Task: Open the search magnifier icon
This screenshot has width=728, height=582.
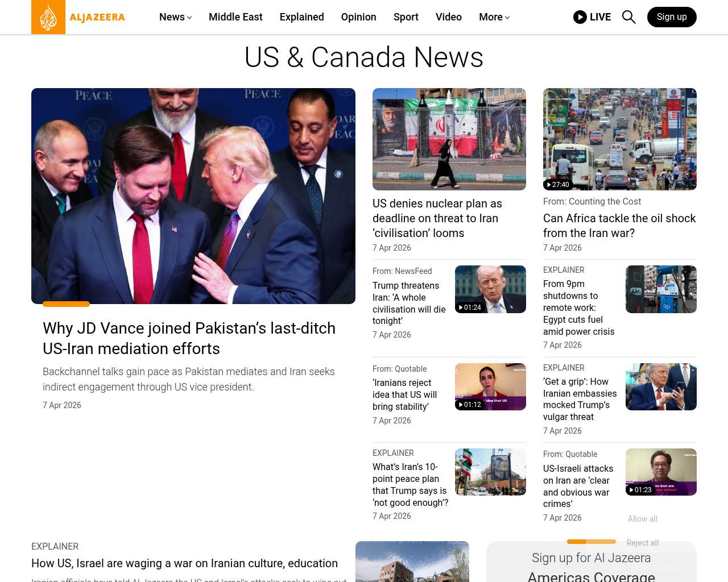Action: coord(628,17)
